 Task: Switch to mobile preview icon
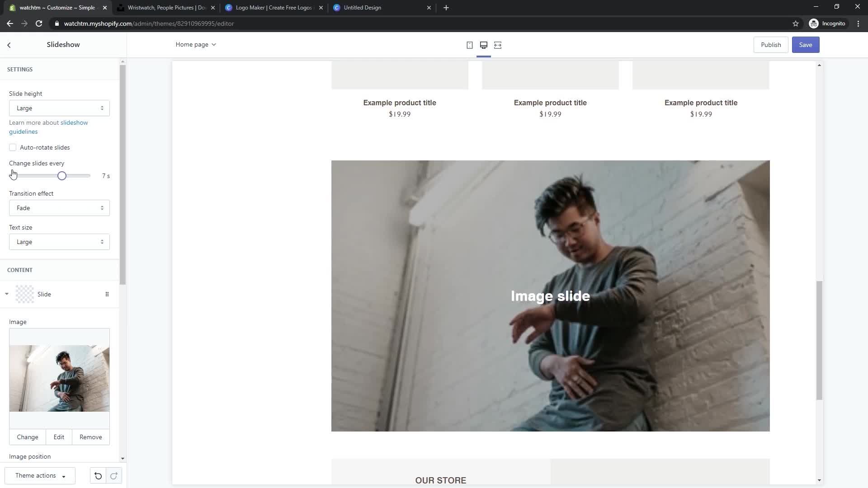[x=470, y=45]
